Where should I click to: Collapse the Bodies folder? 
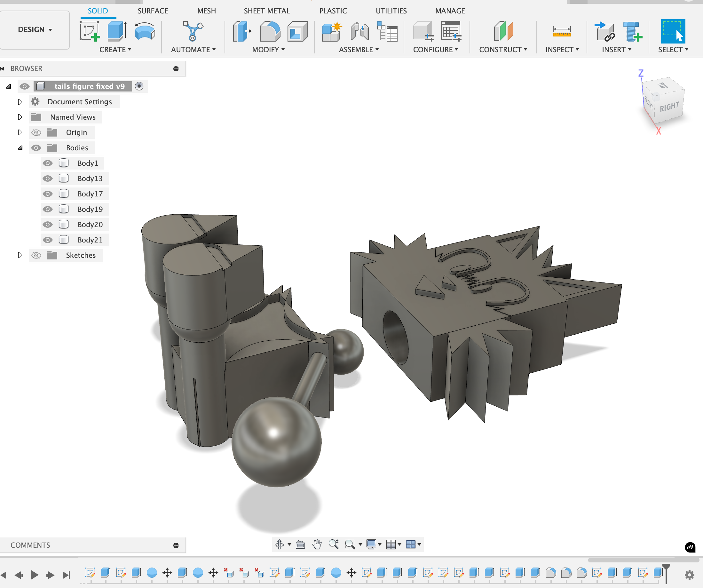pos(20,148)
